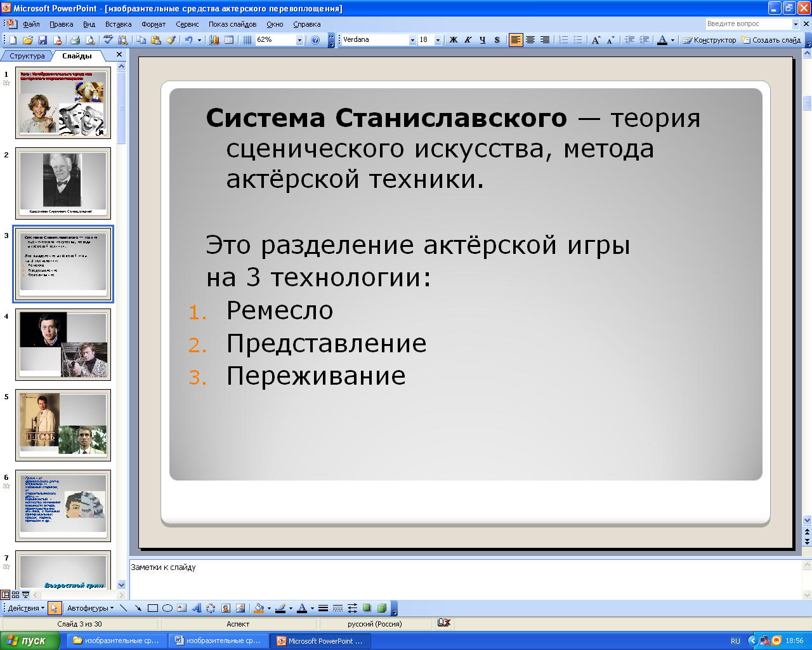The height and width of the screenshot is (650, 812).
Task: Click the Создать слайд button
Action: [x=771, y=40]
